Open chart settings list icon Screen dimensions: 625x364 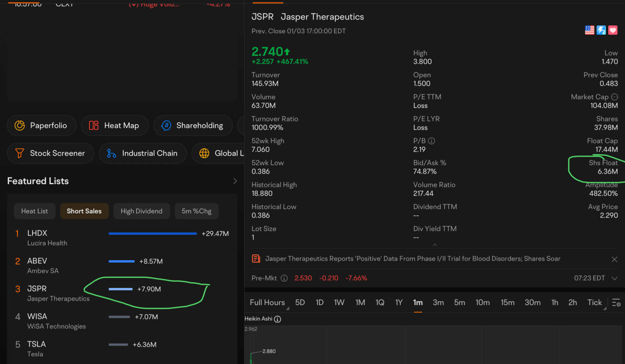click(x=616, y=303)
